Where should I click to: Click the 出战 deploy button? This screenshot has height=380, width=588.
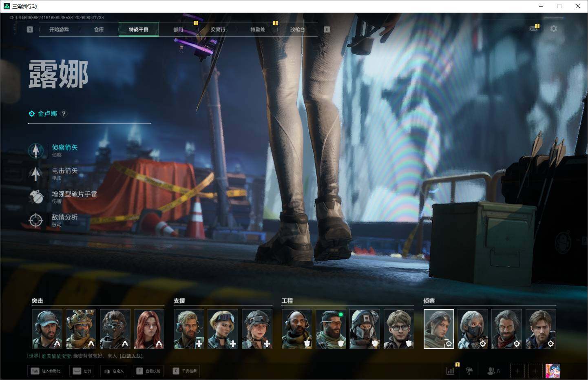pyautogui.click(x=82, y=371)
